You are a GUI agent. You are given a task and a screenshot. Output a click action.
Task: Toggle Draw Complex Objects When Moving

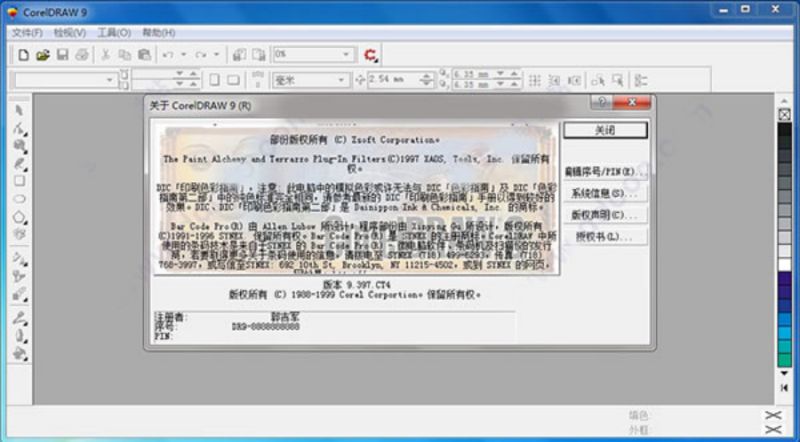pos(598,80)
